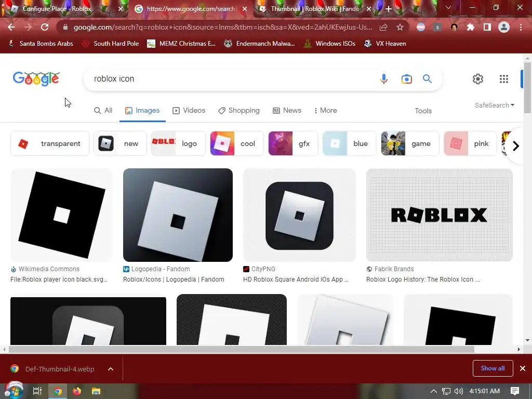Filter by the new chip
The image size is (532, 399).
[x=120, y=143]
